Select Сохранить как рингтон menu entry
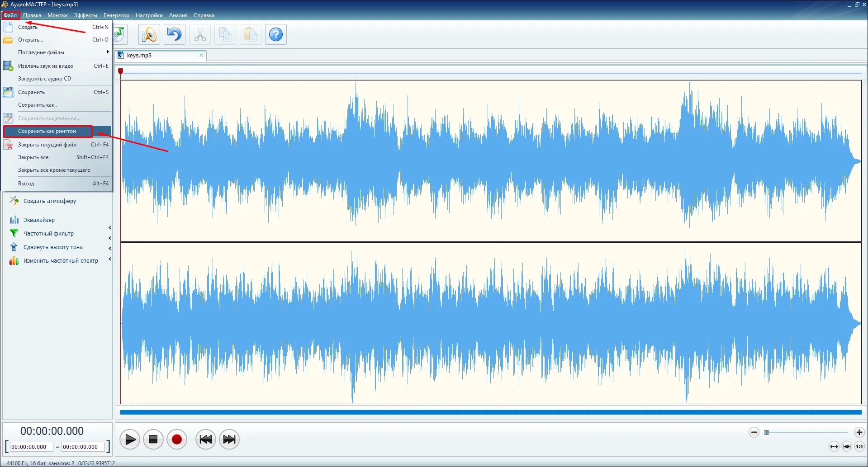This screenshot has height=467, width=868. click(57, 131)
